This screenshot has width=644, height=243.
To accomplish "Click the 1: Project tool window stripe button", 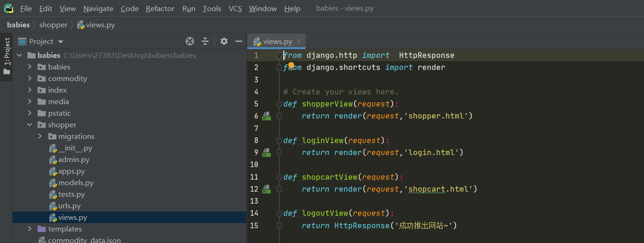I will [x=6, y=56].
